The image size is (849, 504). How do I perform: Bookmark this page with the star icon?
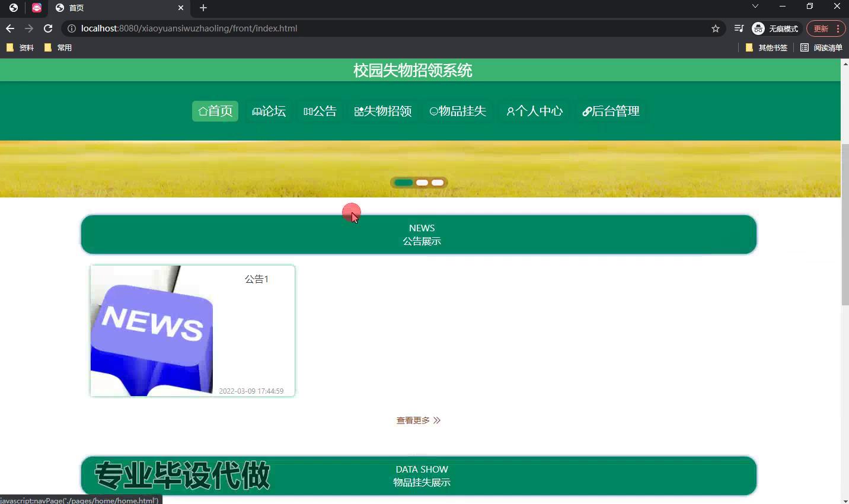tap(715, 28)
